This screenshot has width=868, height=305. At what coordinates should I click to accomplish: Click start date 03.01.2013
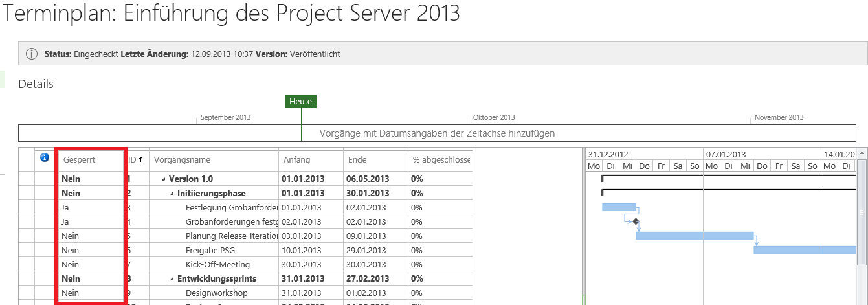click(302, 236)
